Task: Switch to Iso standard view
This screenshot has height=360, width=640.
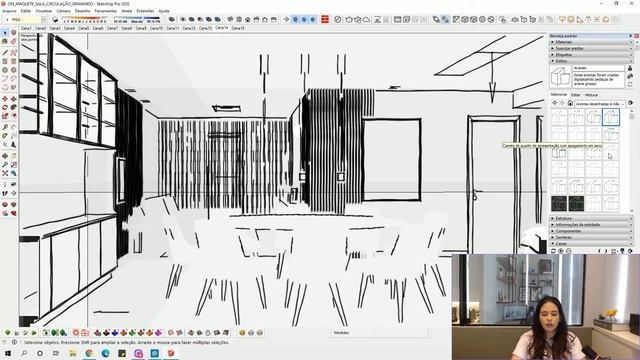Action: pos(230,19)
